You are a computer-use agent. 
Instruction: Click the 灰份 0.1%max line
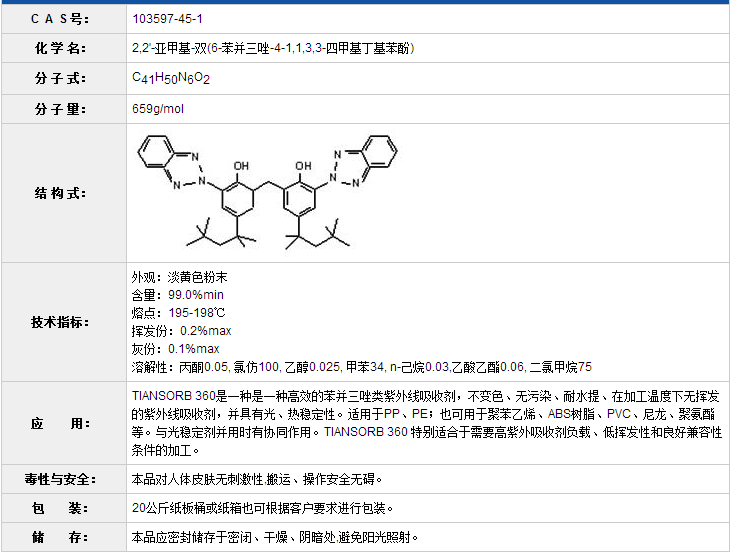point(175,349)
